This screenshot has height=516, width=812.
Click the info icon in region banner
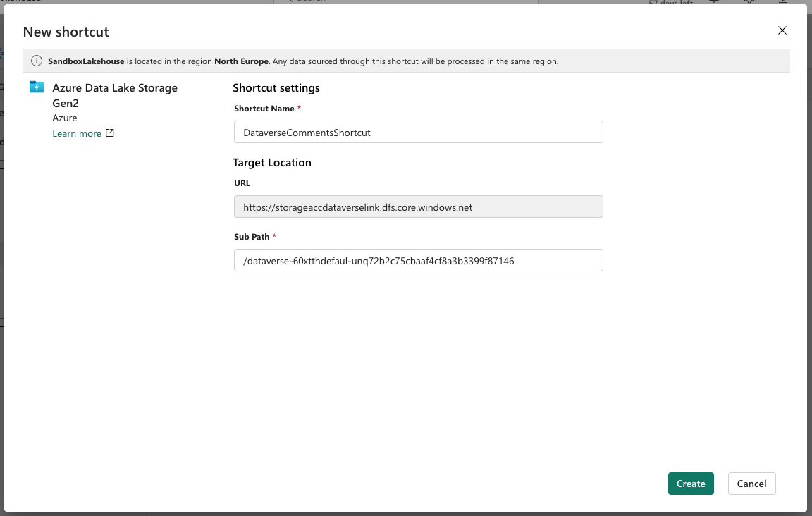click(36, 61)
